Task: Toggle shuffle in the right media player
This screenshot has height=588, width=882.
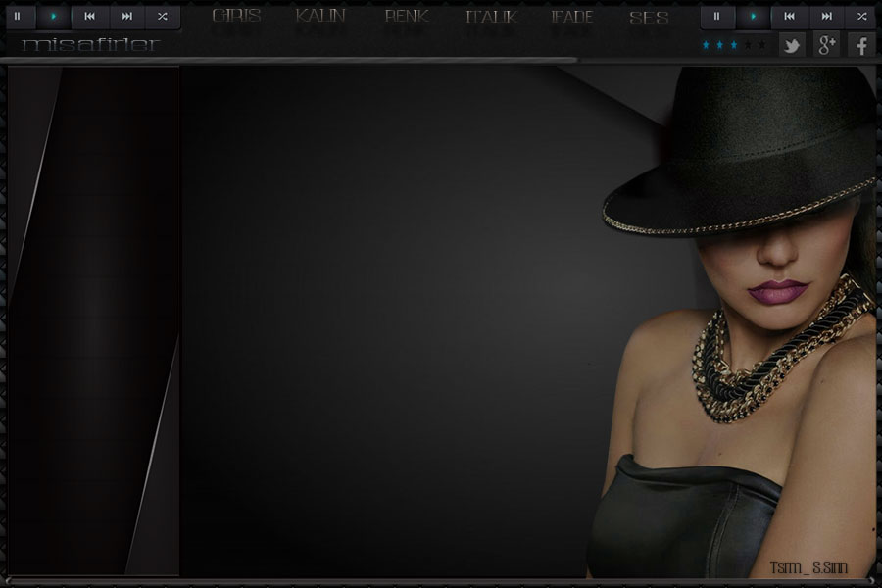Action: coord(862,16)
